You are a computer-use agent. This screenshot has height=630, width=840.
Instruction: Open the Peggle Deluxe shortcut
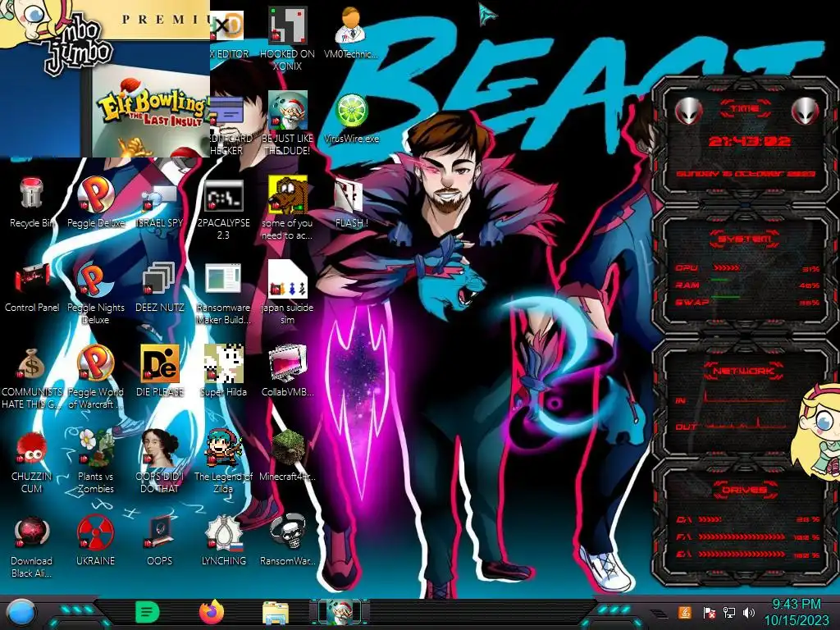pos(95,203)
